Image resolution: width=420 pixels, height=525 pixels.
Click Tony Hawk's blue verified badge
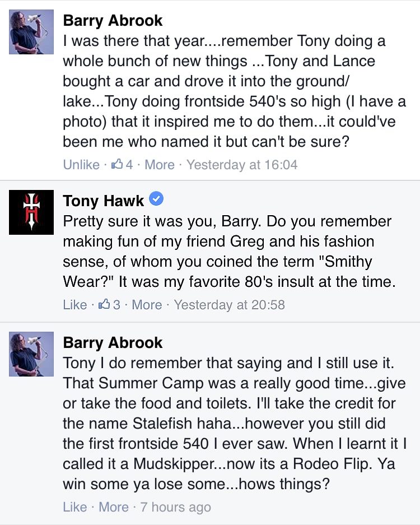[157, 199]
